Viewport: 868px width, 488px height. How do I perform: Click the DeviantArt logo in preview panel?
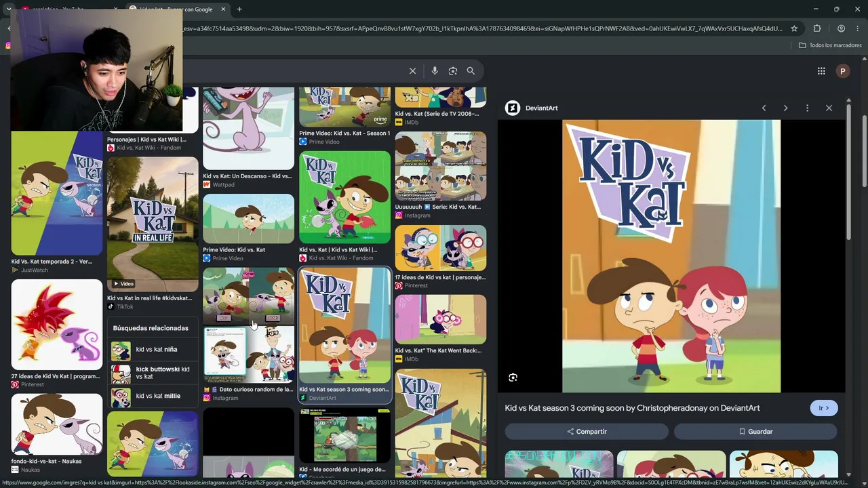513,108
